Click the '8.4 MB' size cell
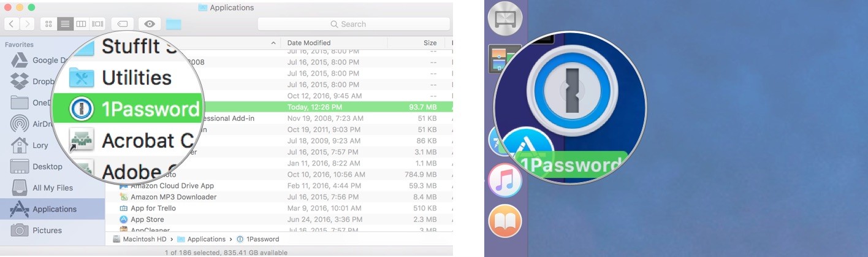The height and width of the screenshot is (257, 868). 425,197
